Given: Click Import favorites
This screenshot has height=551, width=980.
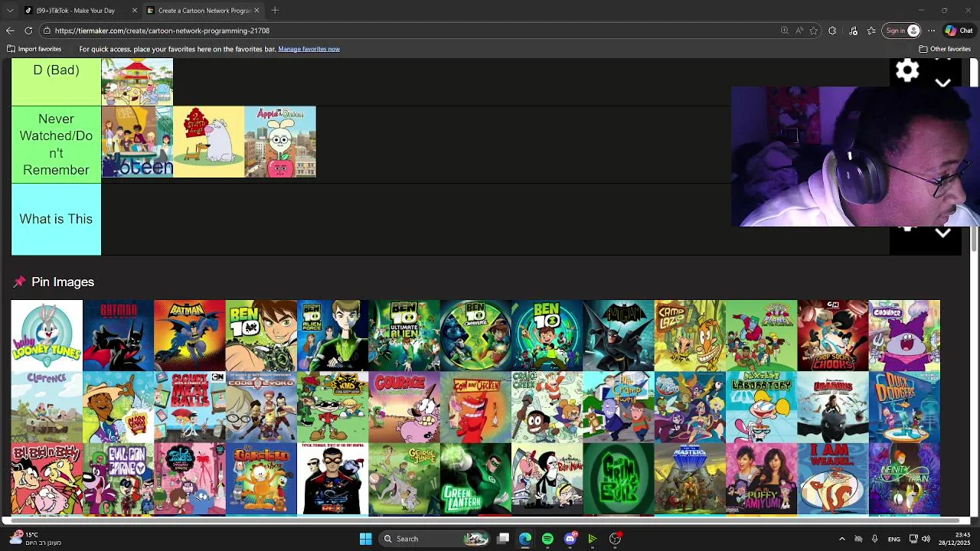Looking at the screenshot, I should coord(34,49).
